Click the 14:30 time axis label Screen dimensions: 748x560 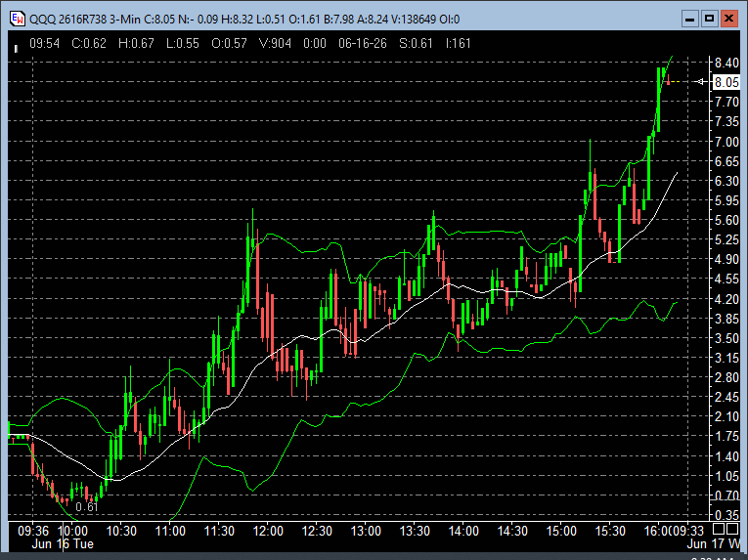(512, 531)
